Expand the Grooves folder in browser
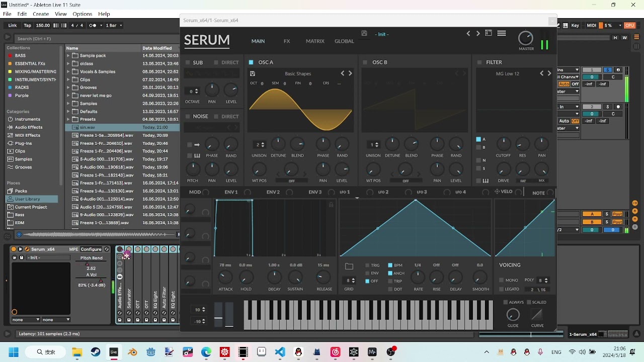 point(68,87)
